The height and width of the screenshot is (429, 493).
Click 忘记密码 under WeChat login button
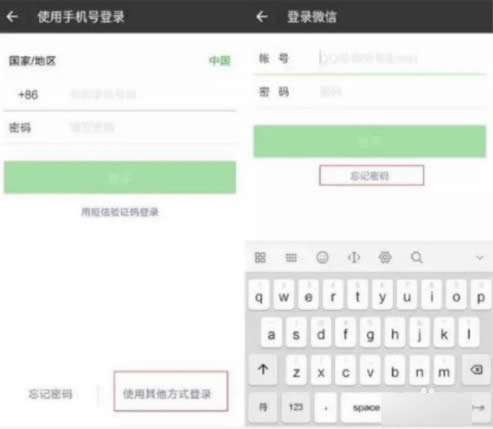point(370,176)
